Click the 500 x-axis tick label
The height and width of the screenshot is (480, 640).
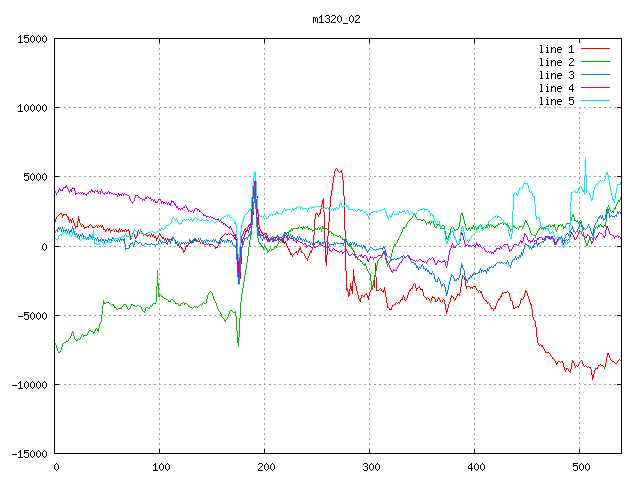(x=579, y=466)
